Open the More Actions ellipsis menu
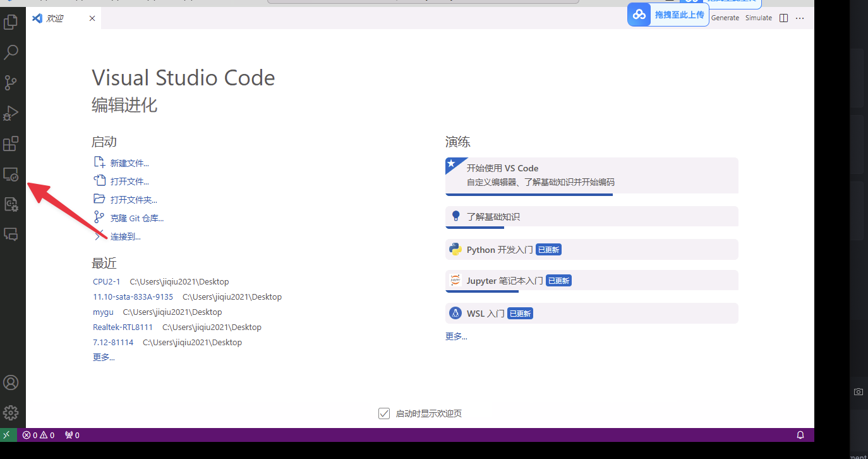 point(800,18)
